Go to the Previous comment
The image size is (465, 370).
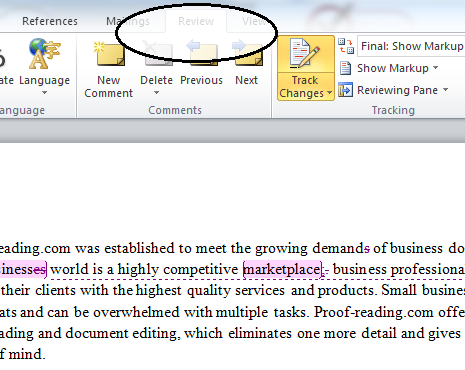pos(202,53)
